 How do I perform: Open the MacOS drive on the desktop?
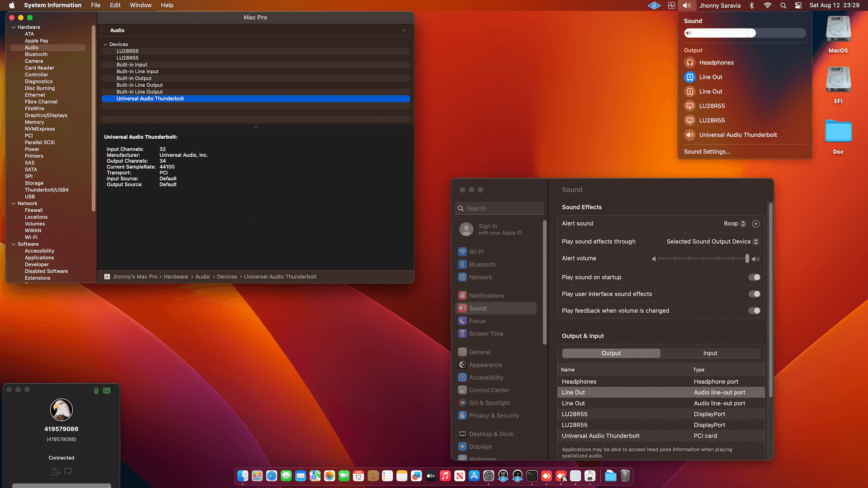point(838,34)
